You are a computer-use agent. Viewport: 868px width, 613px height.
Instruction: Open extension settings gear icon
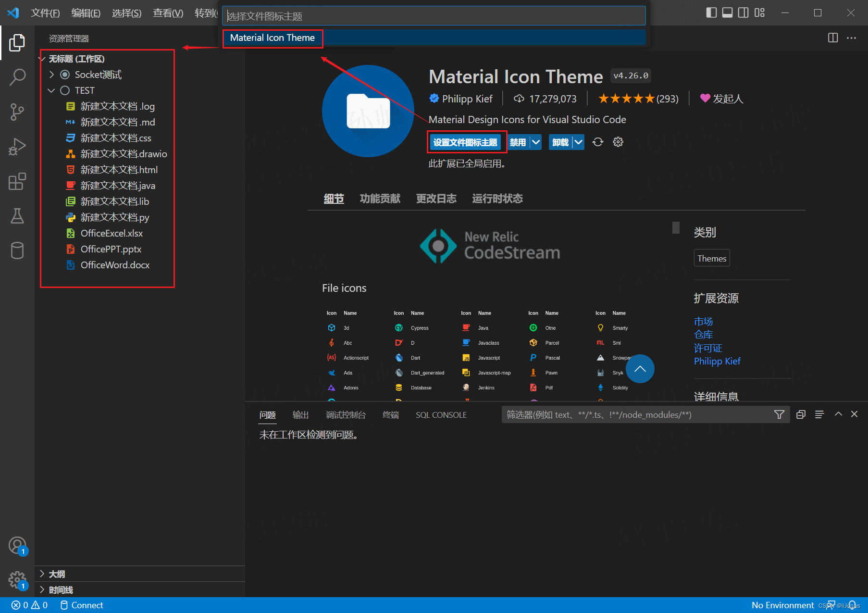pos(618,142)
